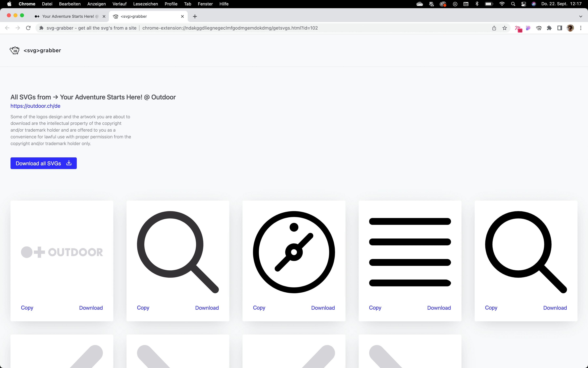Download the OUTDOOR logo SVG
The image size is (588, 368).
coord(91,308)
